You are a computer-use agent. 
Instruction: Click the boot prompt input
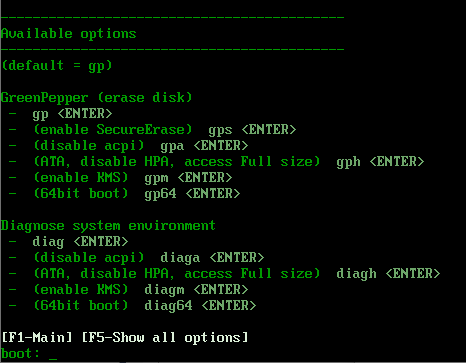click(x=53, y=354)
